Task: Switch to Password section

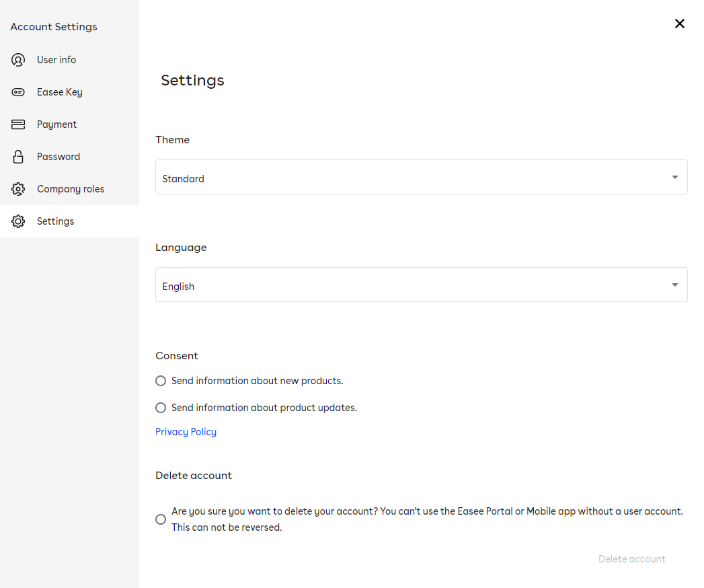Action: tap(69, 157)
